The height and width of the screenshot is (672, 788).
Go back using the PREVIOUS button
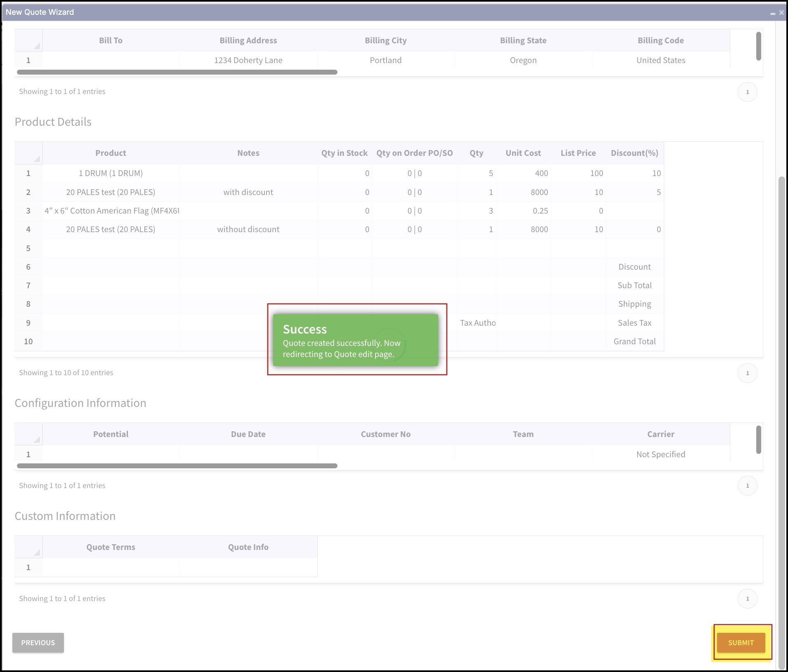[38, 643]
